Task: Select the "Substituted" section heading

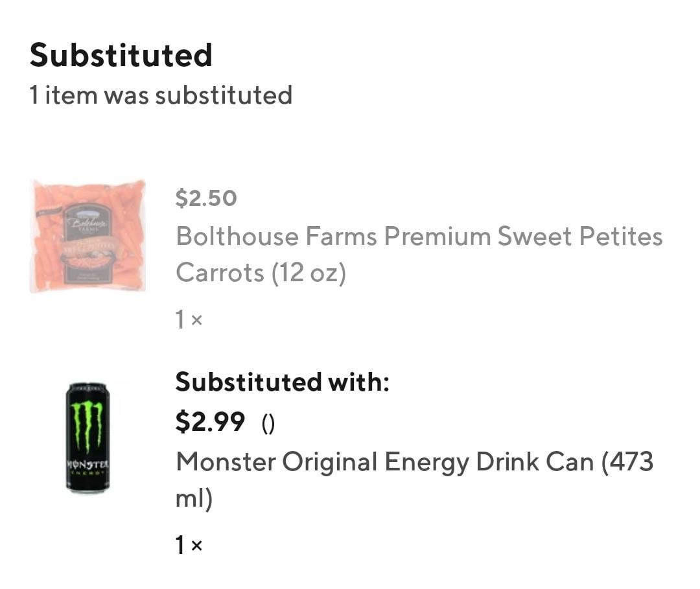Action: tap(121, 55)
